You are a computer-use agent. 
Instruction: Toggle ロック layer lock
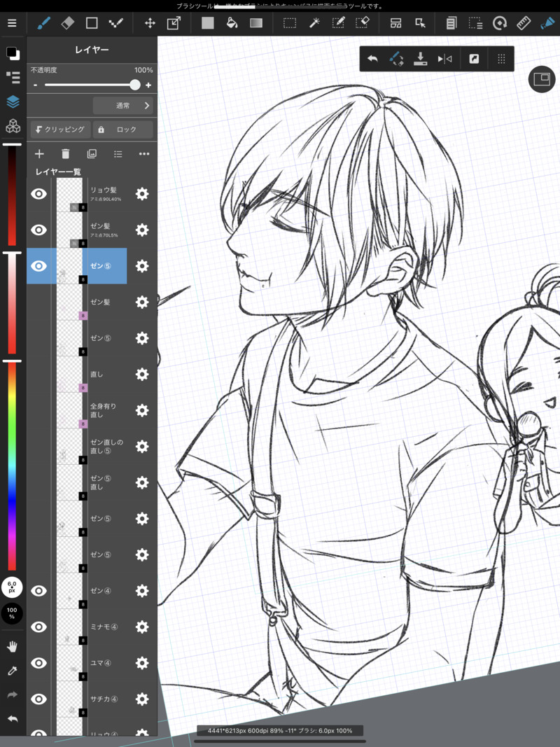(x=123, y=130)
